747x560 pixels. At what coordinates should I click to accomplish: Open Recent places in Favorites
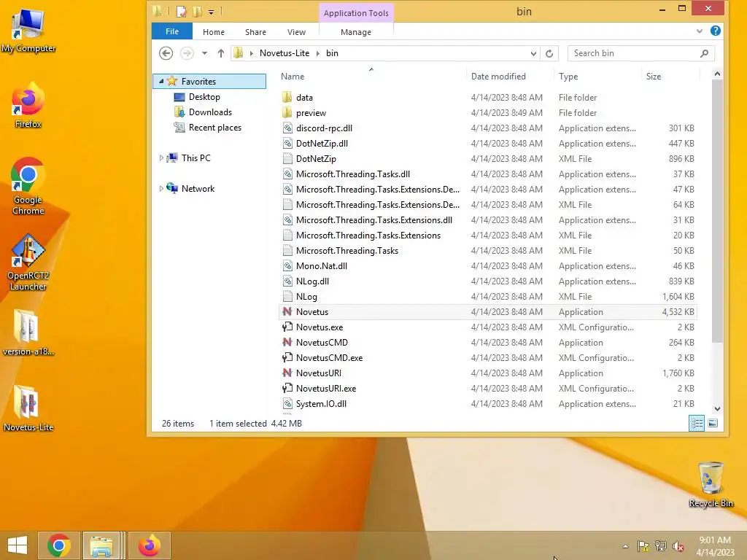215,127
